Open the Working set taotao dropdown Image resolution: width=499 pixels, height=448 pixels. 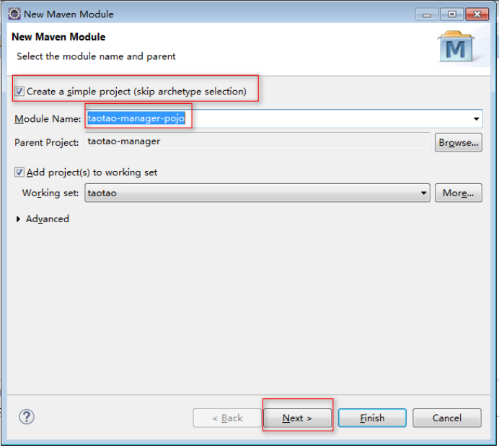[x=257, y=193]
